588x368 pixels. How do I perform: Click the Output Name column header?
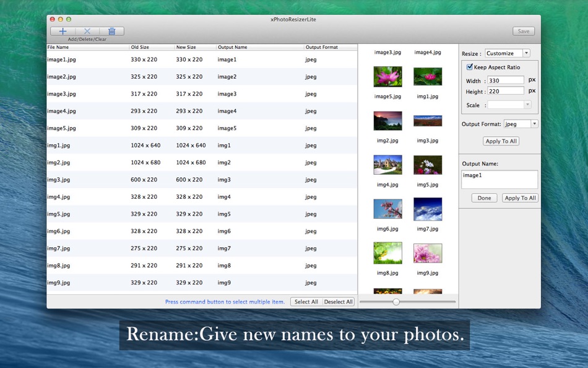tap(260, 47)
